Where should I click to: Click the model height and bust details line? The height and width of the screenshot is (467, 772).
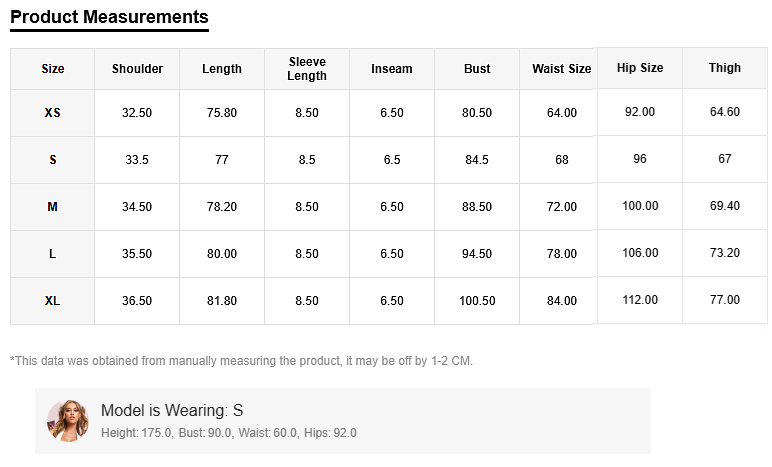pyautogui.click(x=229, y=433)
